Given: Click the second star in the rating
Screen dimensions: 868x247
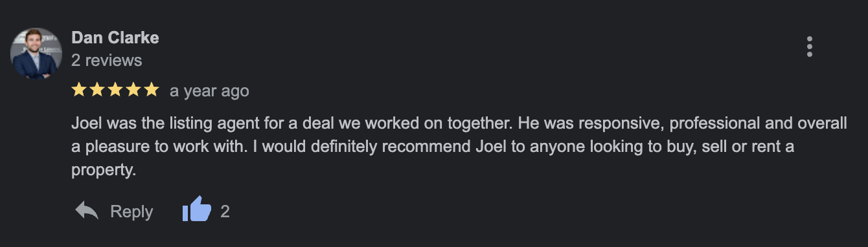Looking at the screenshot, I should (x=97, y=90).
